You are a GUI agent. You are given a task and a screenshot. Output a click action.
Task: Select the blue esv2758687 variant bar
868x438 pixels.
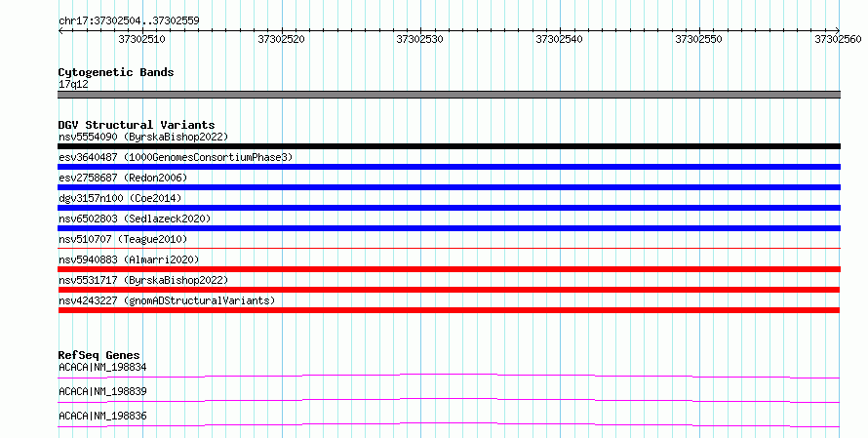point(449,187)
